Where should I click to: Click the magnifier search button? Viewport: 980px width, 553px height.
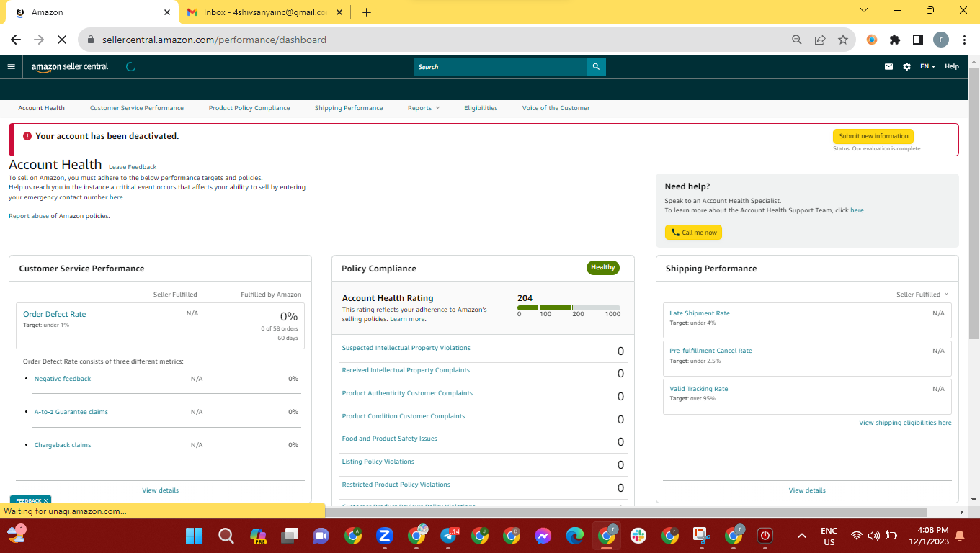click(596, 67)
